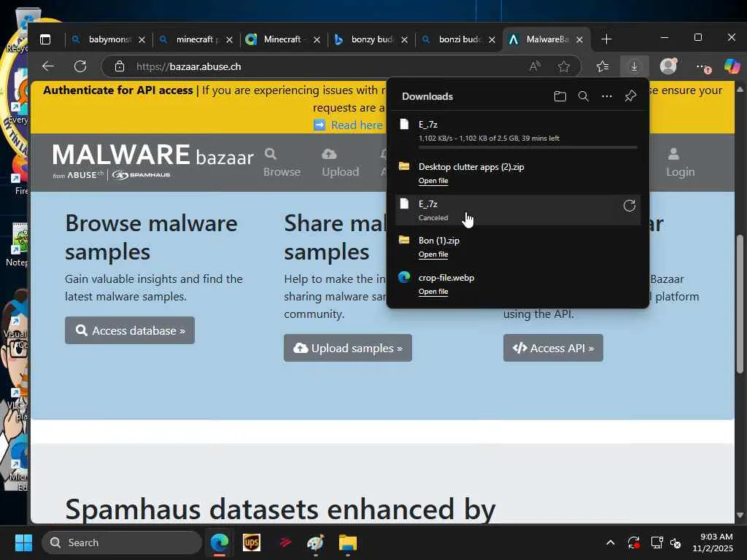
Task: Open a new browser tab with plus
Action: (x=606, y=39)
